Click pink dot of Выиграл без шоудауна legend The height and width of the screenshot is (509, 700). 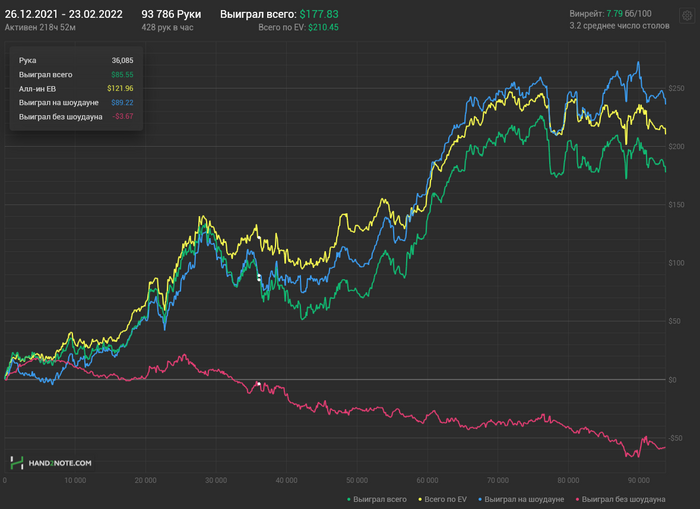[577, 498]
